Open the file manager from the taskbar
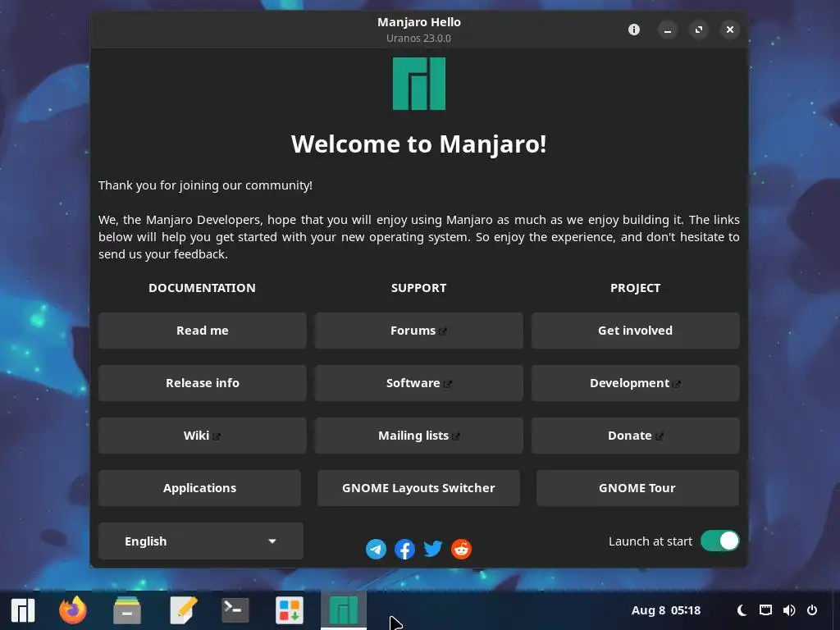840x630 pixels. pyautogui.click(x=127, y=610)
